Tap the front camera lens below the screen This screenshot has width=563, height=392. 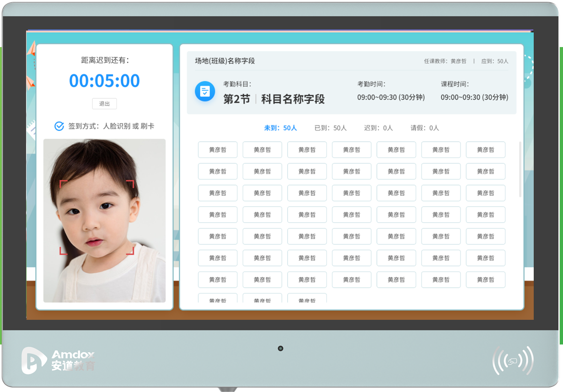280,349
